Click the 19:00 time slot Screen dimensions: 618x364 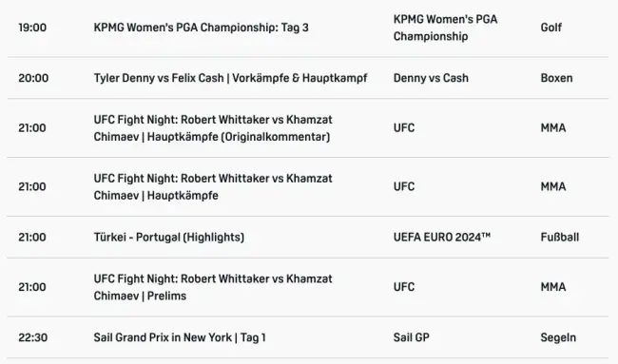[x=32, y=28]
